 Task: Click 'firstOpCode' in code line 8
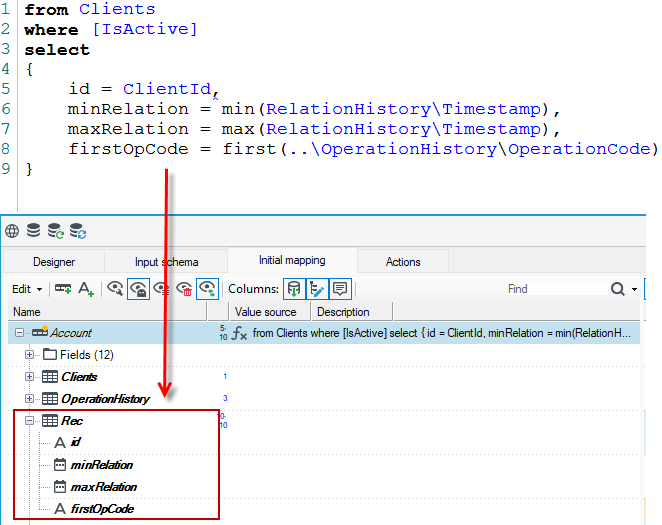(128, 149)
